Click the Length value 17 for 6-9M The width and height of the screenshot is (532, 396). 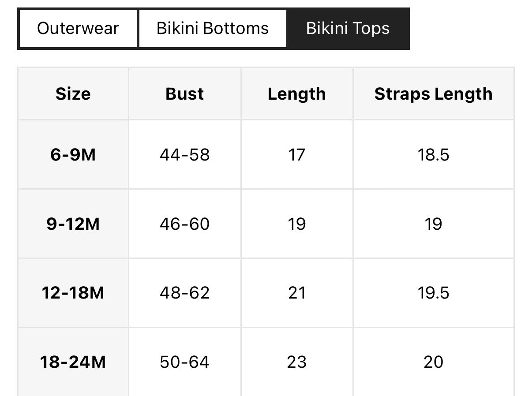[296, 155]
